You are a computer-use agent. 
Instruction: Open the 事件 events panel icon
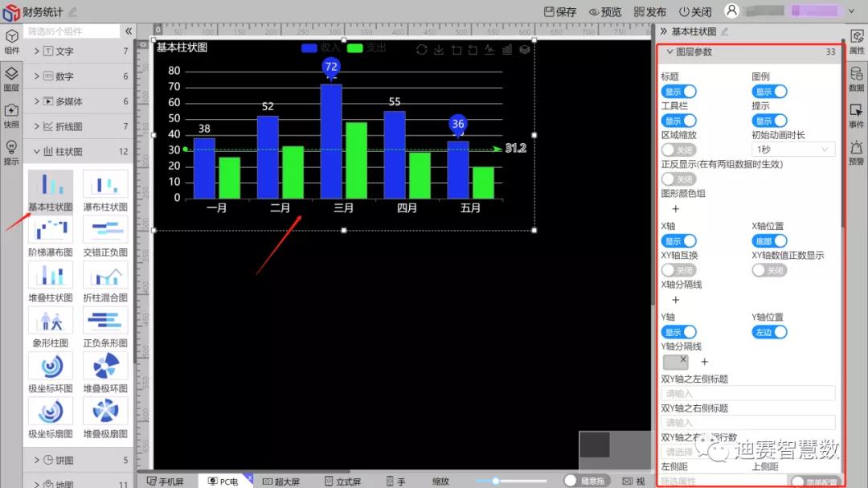click(x=857, y=116)
